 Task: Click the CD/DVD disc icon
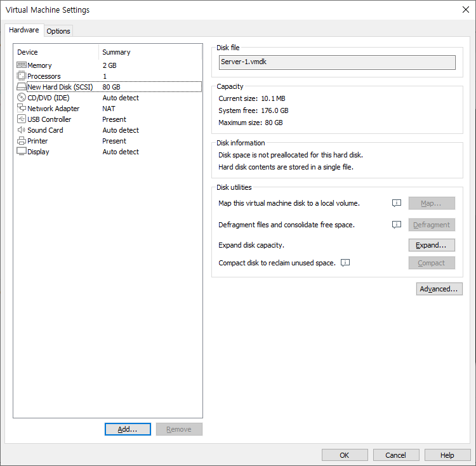(x=21, y=97)
